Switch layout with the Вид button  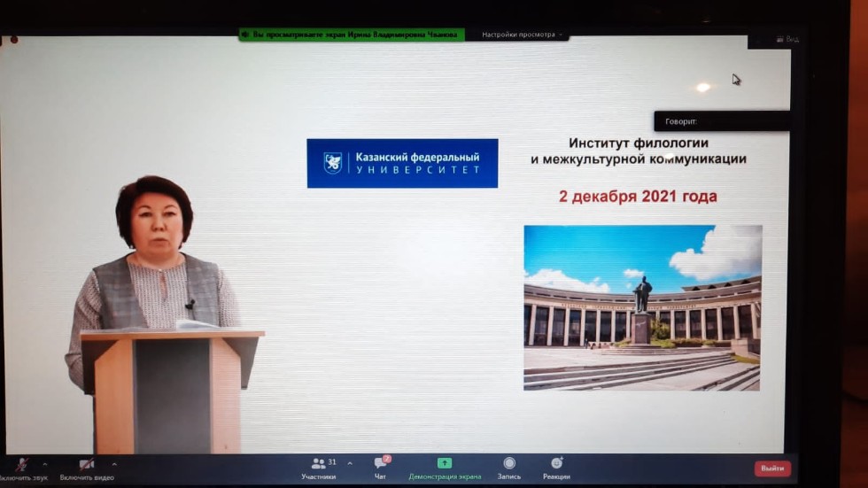pyautogui.click(x=786, y=39)
